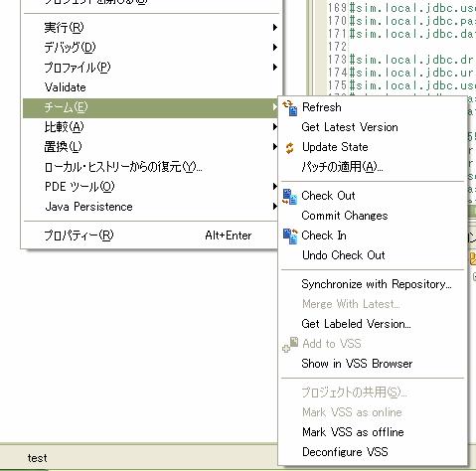Viewport: 476px width, 471px height.
Task: Click the greyed Merge With Latest... item
Action: pos(373,304)
